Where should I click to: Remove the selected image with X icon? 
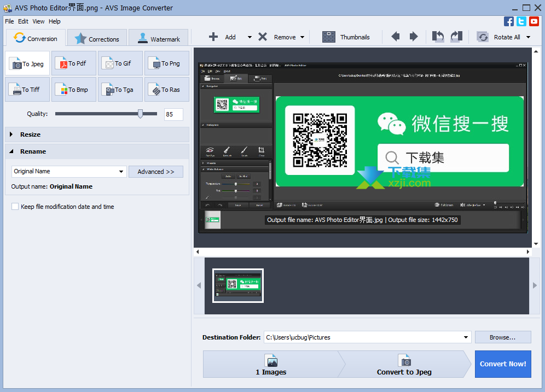pos(263,37)
